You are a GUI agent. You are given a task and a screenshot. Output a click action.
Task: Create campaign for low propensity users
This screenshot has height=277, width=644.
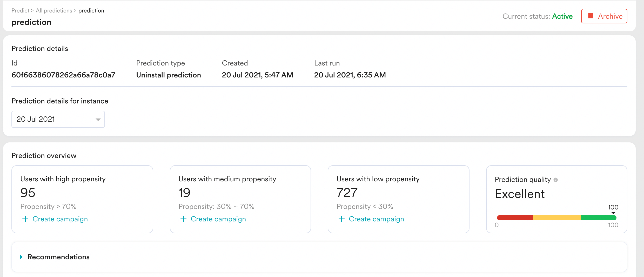(x=376, y=219)
